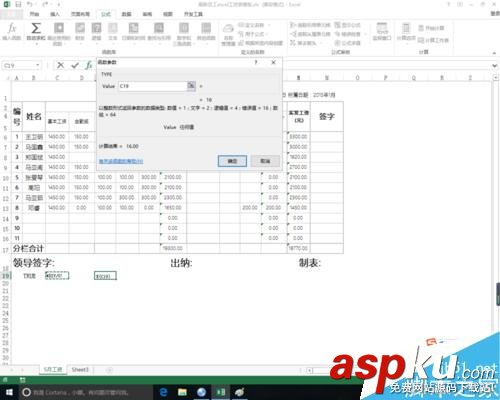Click the 姓名 header cell
The image size is (500, 400).
[34, 116]
